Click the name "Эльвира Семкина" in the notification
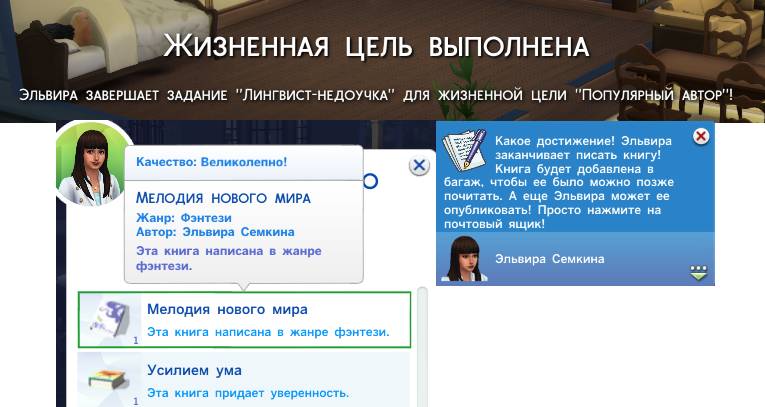The height and width of the screenshot is (407, 765). click(549, 259)
